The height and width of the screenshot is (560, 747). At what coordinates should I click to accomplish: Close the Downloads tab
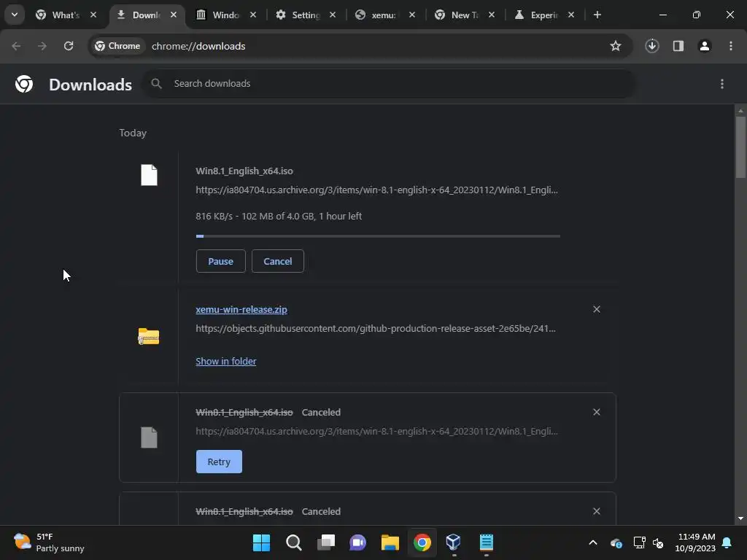coord(174,15)
